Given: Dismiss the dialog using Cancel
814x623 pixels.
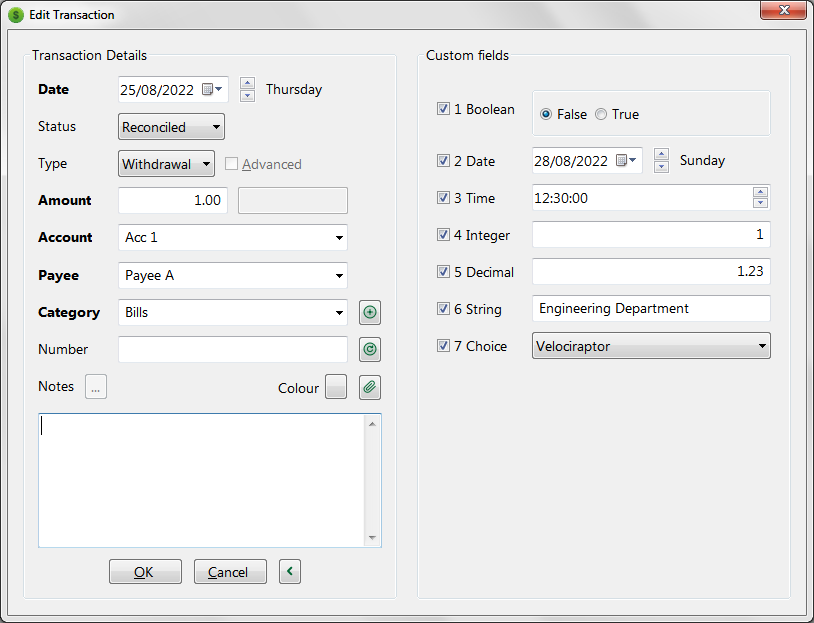Looking at the screenshot, I should [229, 571].
